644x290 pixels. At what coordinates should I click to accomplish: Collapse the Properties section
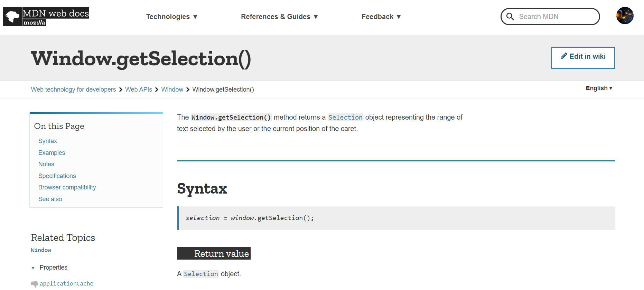pyautogui.click(x=33, y=268)
